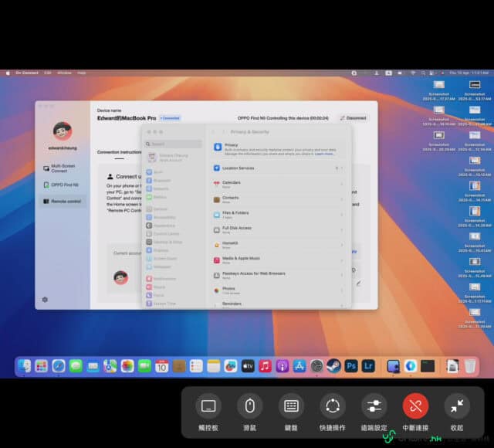The image size is (494, 448).
Task: Tap the red disconnect (中斷連接) button
Action: [415, 406]
